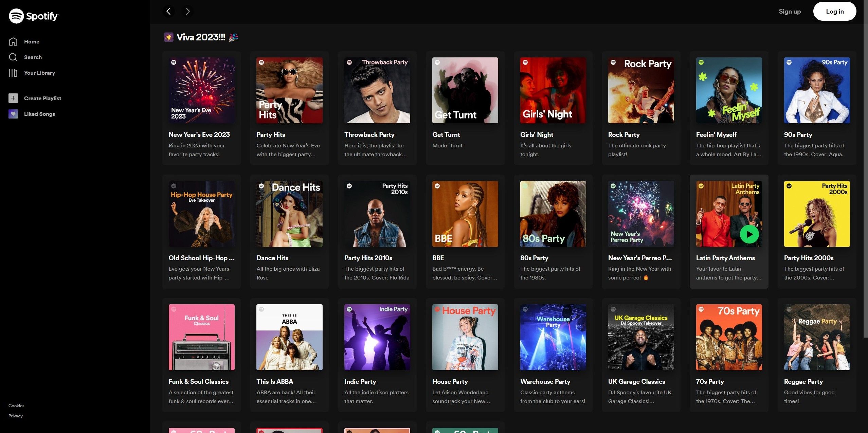Open Your Library in the sidebar
The image size is (868, 433).
click(x=39, y=73)
